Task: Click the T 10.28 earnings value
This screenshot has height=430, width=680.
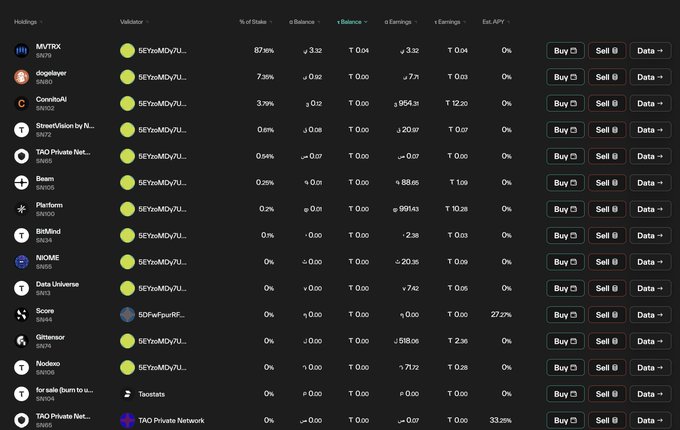Action: (457, 209)
